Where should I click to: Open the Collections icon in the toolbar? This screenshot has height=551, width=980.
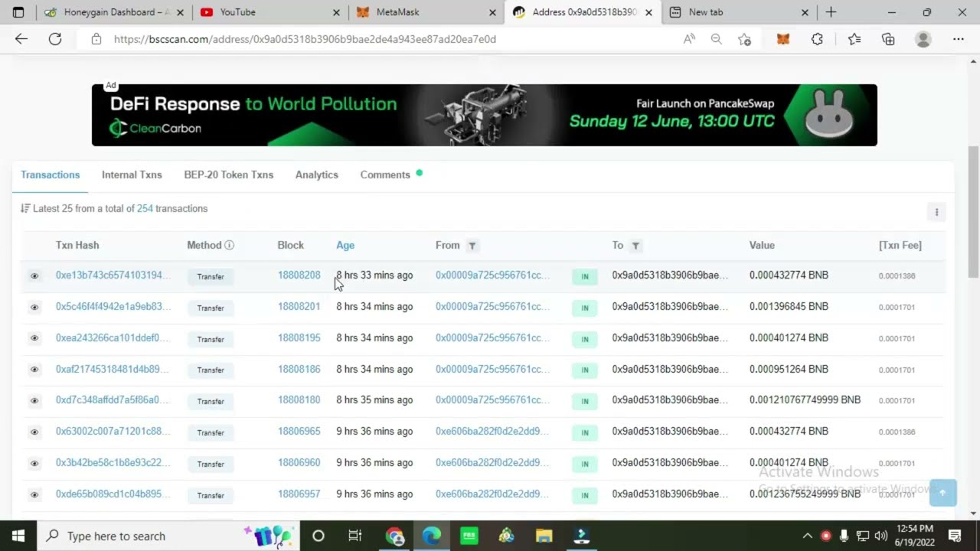point(888,39)
